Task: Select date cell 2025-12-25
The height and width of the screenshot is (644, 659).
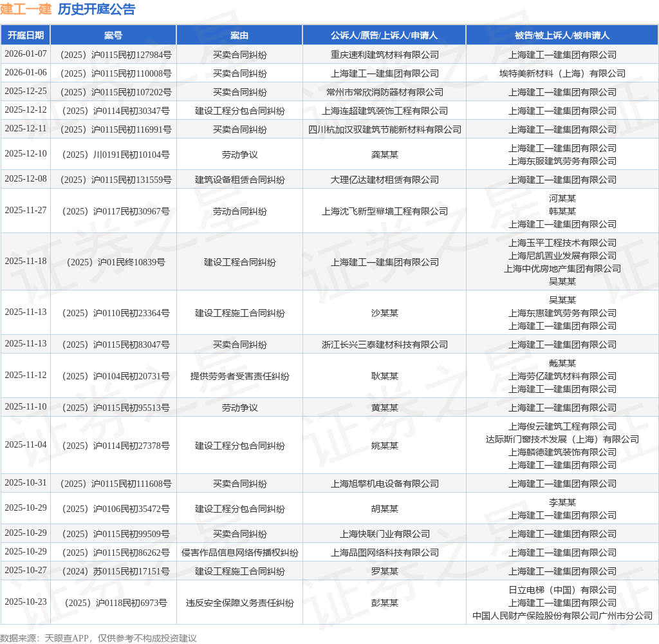Action: (26, 91)
